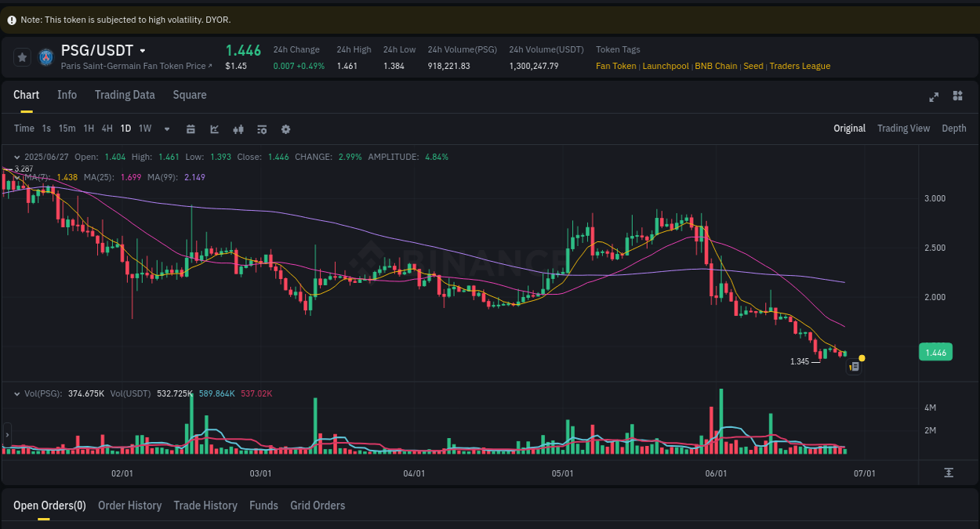Viewport: 980px width, 529px height.
Task: Open the Order History tab
Action: click(129, 505)
